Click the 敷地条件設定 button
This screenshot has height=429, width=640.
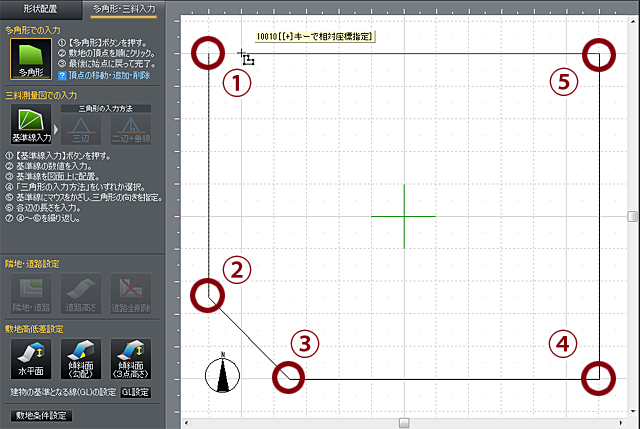tap(40, 415)
